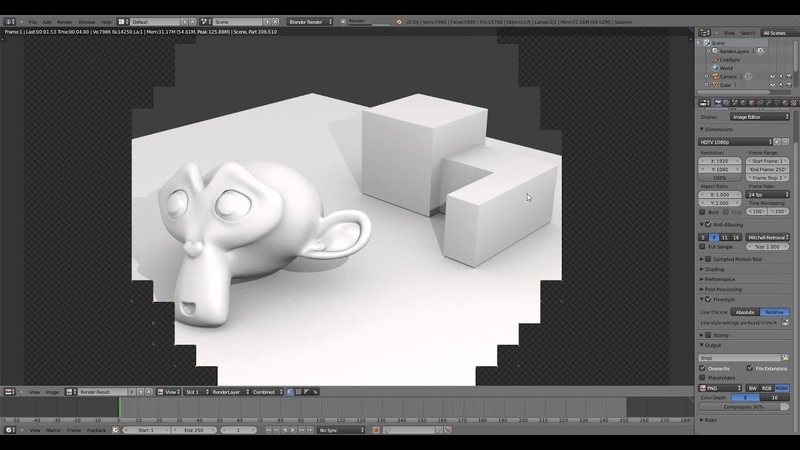This screenshot has width=800, height=450.
Task: Open the Render menu in top bar
Action: click(x=64, y=22)
